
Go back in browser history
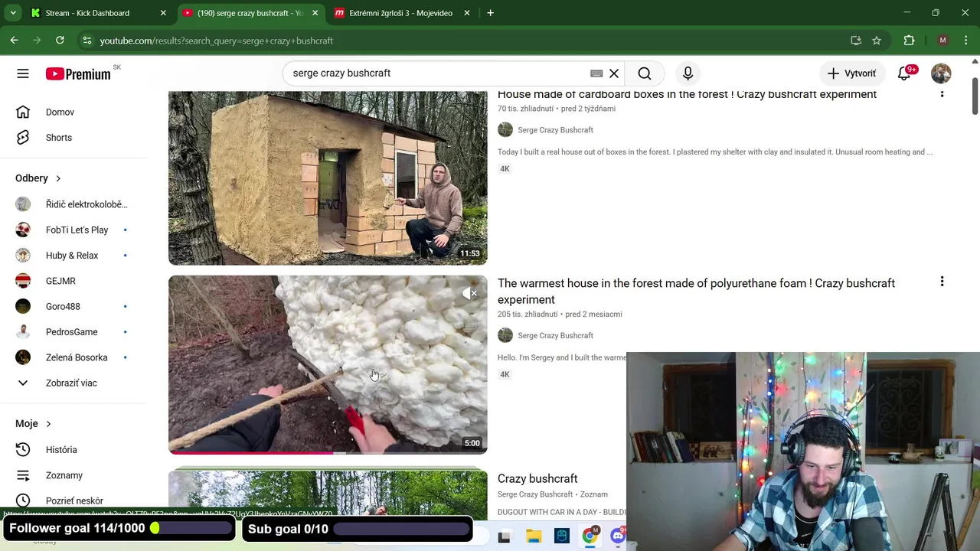(x=14, y=41)
